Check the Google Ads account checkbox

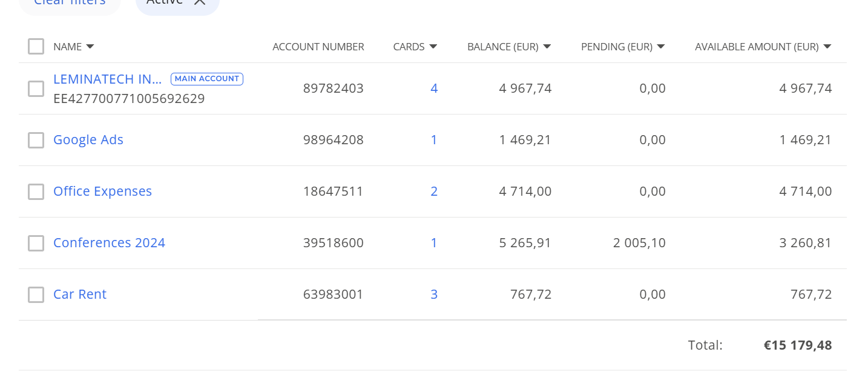point(36,141)
